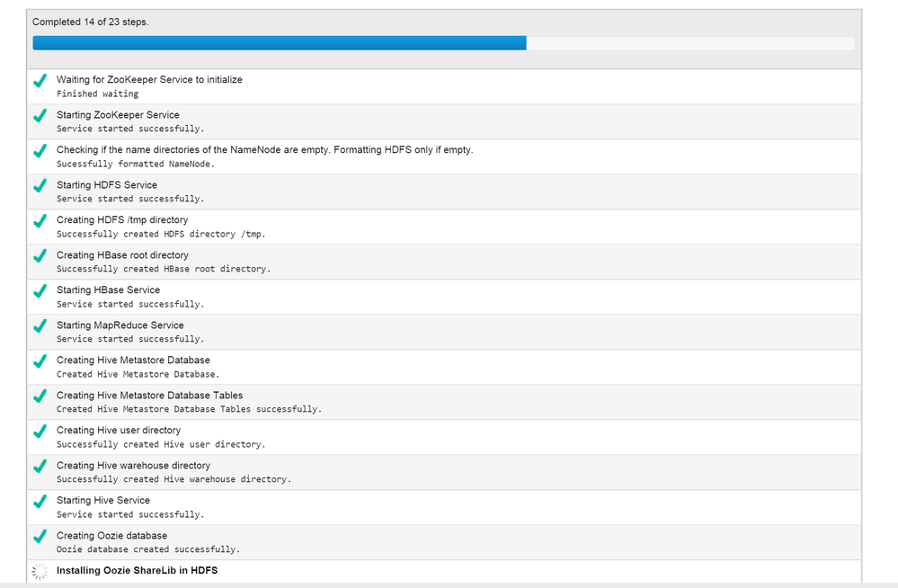This screenshot has height=588, width=898.
Task: Click the blue installation progress bar
Action: click(279, 43)
